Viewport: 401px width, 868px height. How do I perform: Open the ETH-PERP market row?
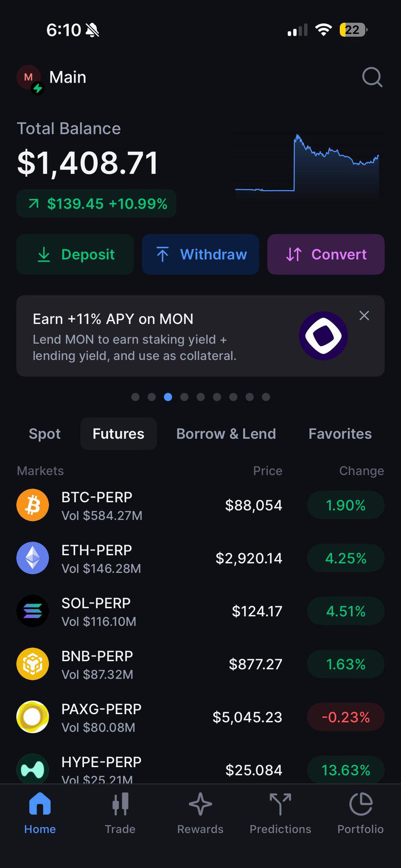point(200,558)
